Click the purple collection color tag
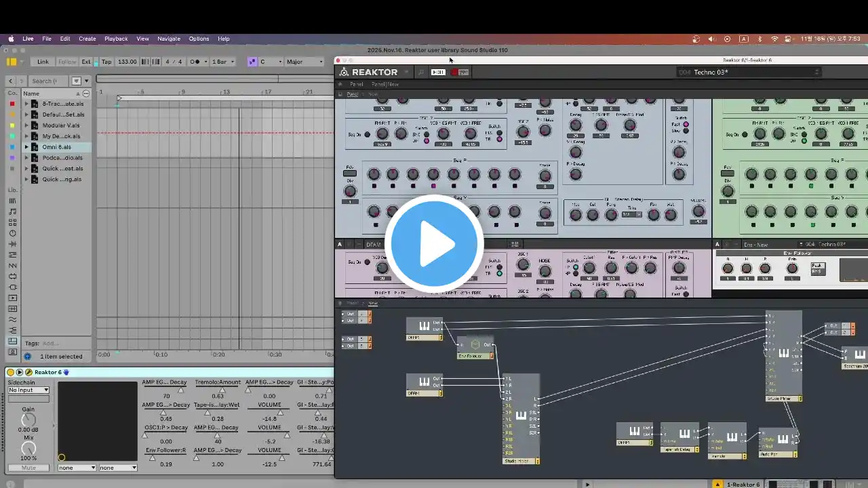Image resolution: width=868 pixels, height=488 pixels. (12, 158)
